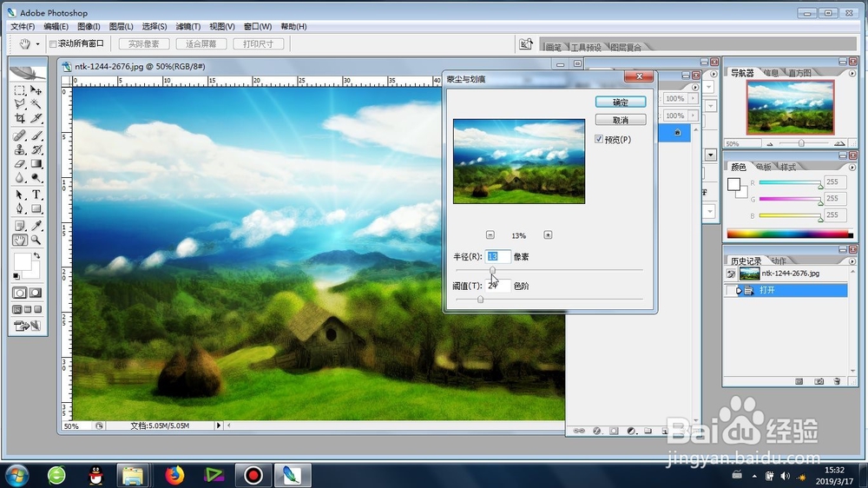Select the Brush tool
Viewport: 868px width, 488px height.
coord(36,135)
